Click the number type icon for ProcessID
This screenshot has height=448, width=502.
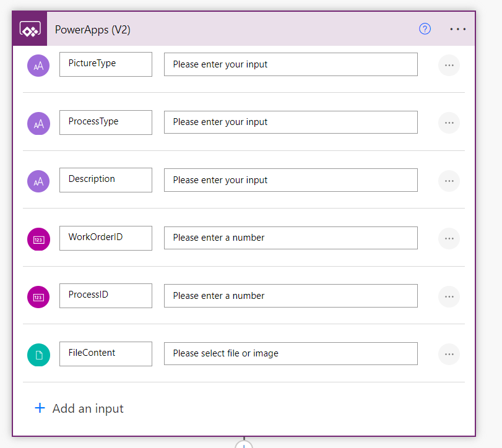point(38,297)
